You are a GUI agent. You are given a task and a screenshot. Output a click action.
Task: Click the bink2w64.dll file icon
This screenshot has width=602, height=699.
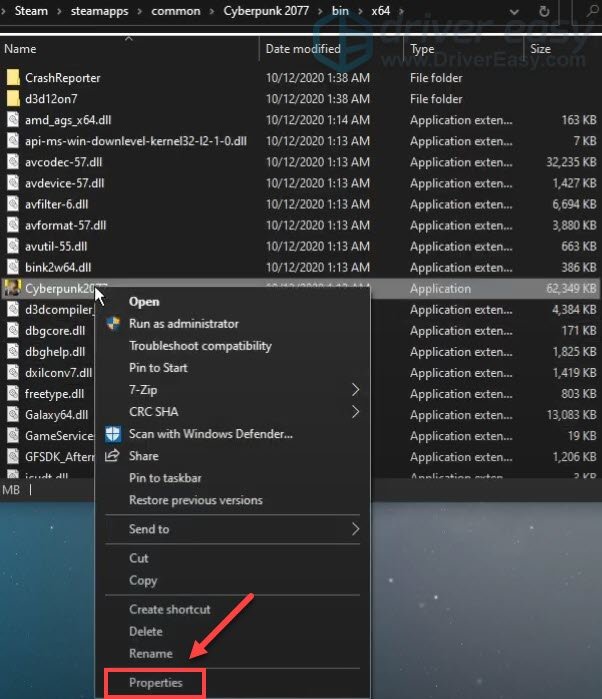click(x=13, y=267)
